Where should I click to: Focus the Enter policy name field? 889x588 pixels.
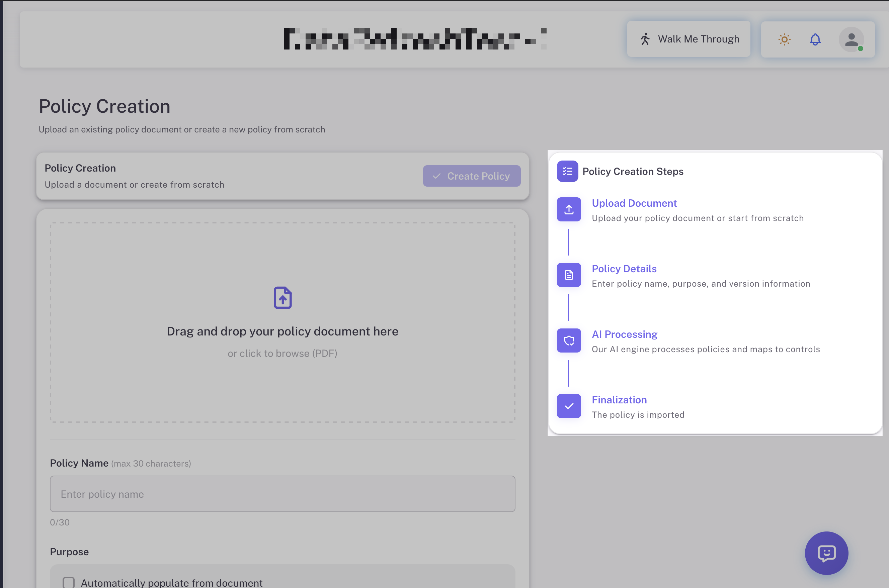(x=282, y=494)
